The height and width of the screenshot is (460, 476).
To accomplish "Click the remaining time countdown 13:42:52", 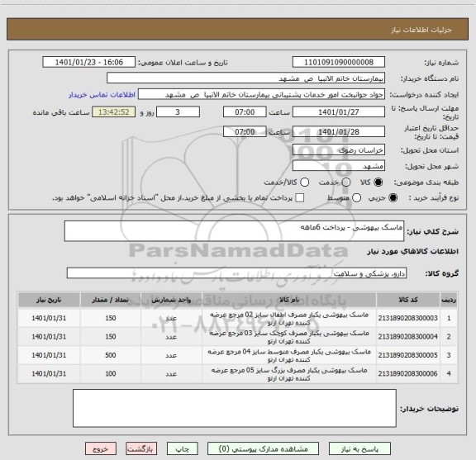I will click(114, 112).
